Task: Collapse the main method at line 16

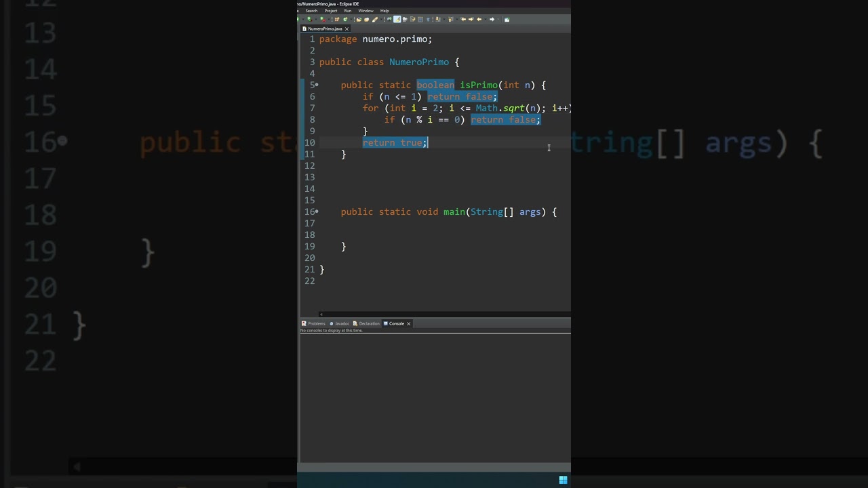Action: [x=317, y=212]
